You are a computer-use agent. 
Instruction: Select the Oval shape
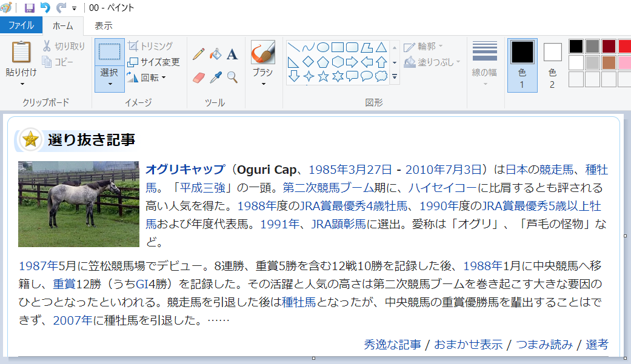[322, 47]
